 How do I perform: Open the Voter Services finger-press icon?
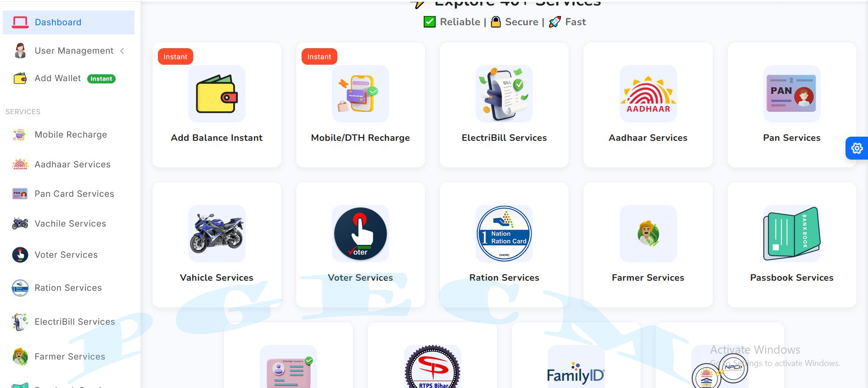coord(360,233)
